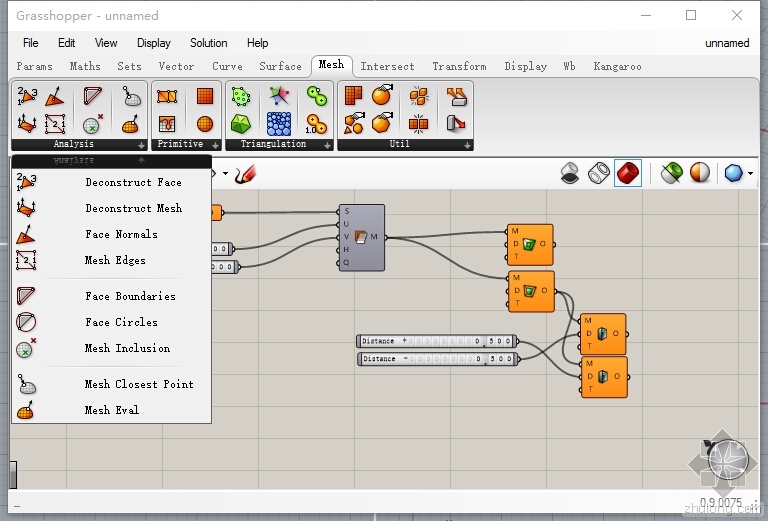This screenshot has width=768, height=521.
Task: Select Mesh Closest Point component
Action: click(138, 384)
